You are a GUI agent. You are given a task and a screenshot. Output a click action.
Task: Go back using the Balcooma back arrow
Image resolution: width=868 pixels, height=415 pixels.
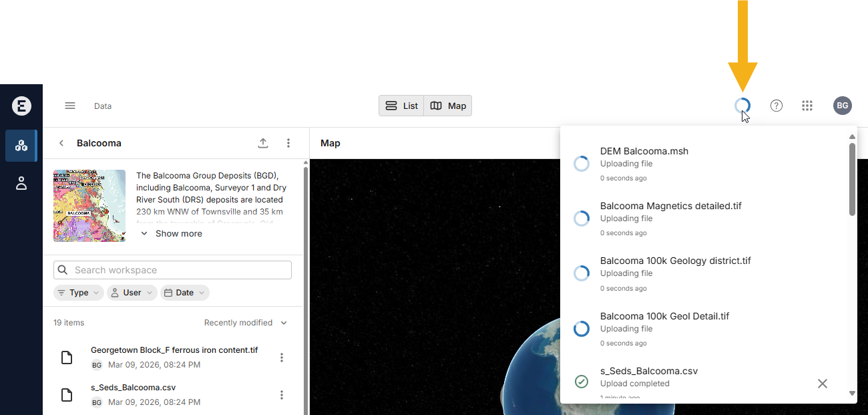pos(61,143)
